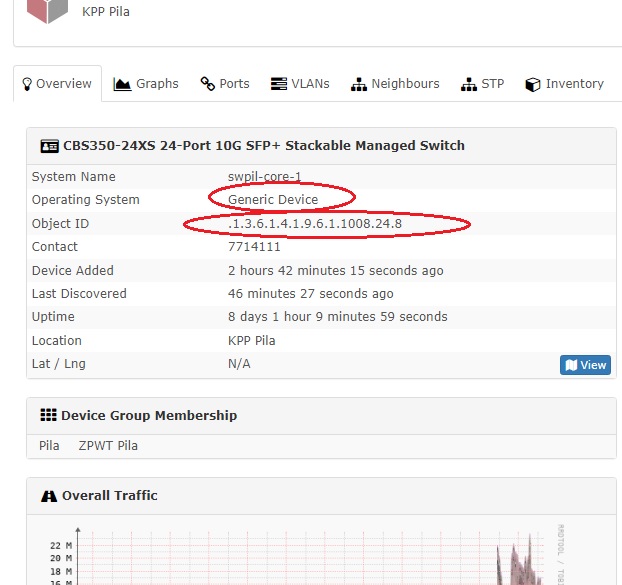Image resolution: width=622 pixels, height=585 pixels.
Task: Click the lightbulb icon beside Overview
Action: [27, 84]
